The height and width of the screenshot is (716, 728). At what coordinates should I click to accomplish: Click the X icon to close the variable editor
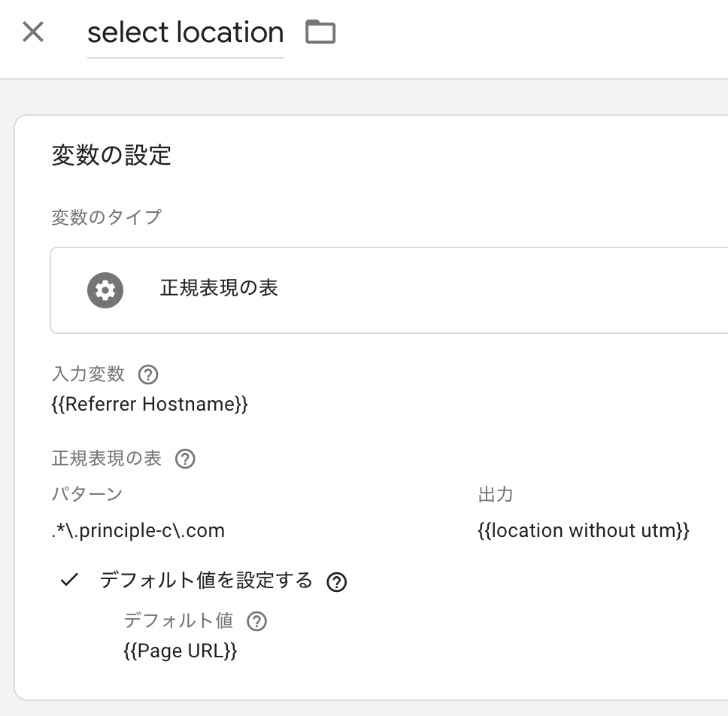(x=33, y=32)
